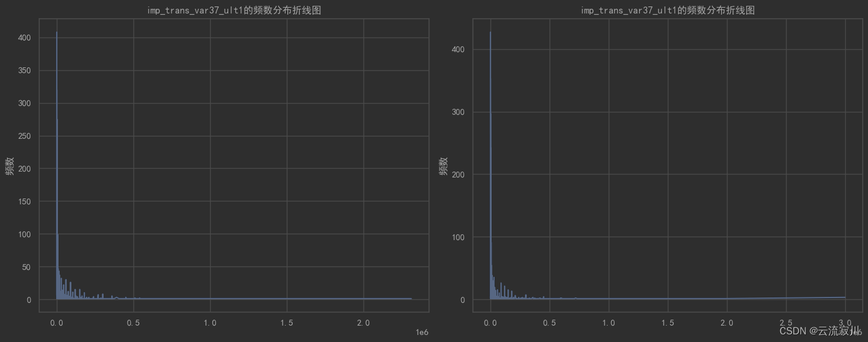Image resolution: width=868 pixels, height=342 pixels.
Task: Click y-axis tick 100 on the left chart
Action: [x=24, y=234]
